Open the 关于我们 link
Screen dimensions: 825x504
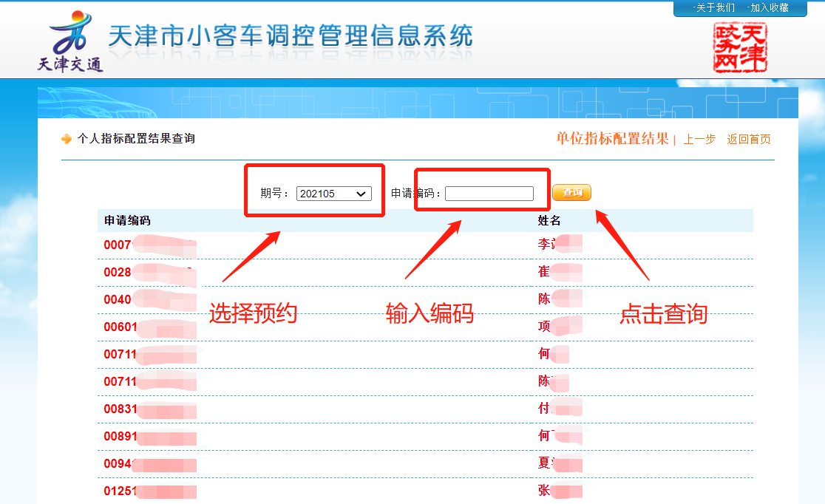[x=715, y=8]
